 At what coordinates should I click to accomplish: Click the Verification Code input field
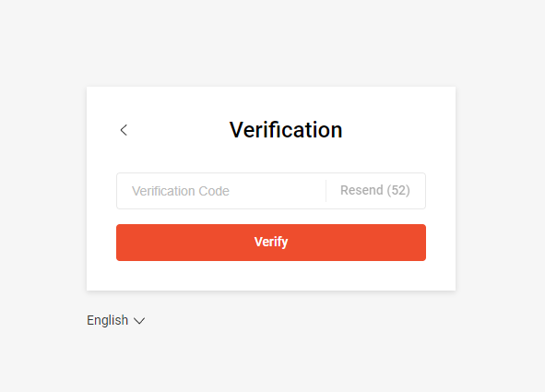coord(221,191)
